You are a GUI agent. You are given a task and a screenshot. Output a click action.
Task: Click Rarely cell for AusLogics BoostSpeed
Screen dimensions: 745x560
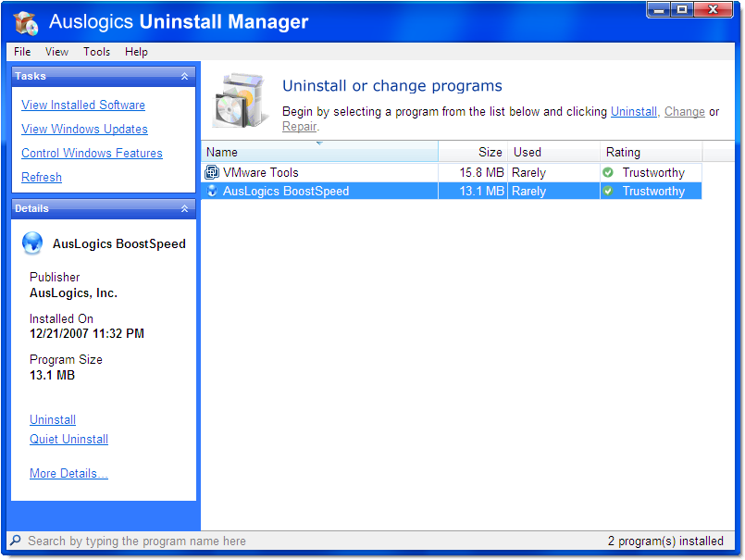pos(528,191)
